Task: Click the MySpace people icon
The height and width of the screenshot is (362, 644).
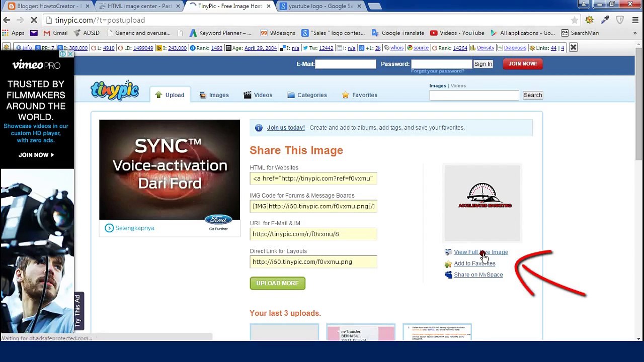Action: 448,275
